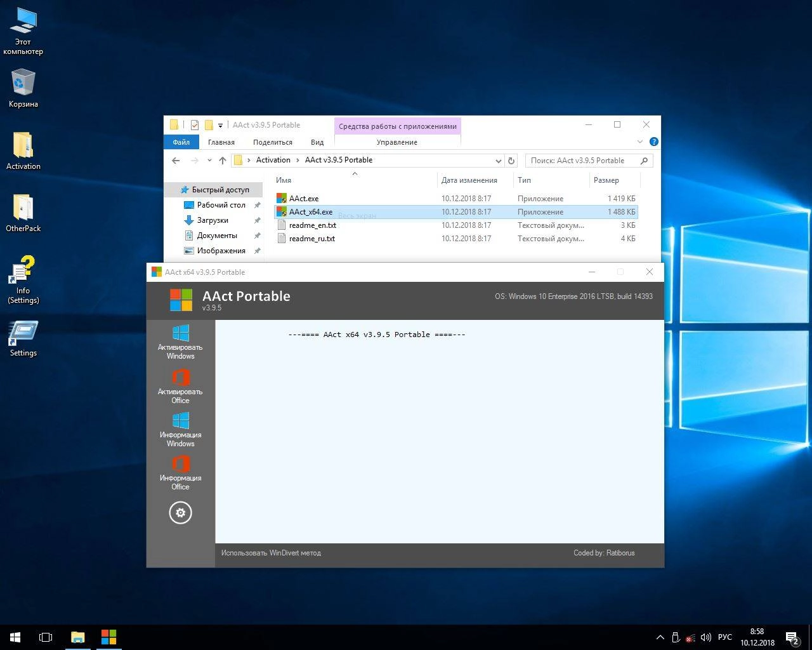Click Использовать WinDivert метод in AAct footer

(x=271, y=553)
